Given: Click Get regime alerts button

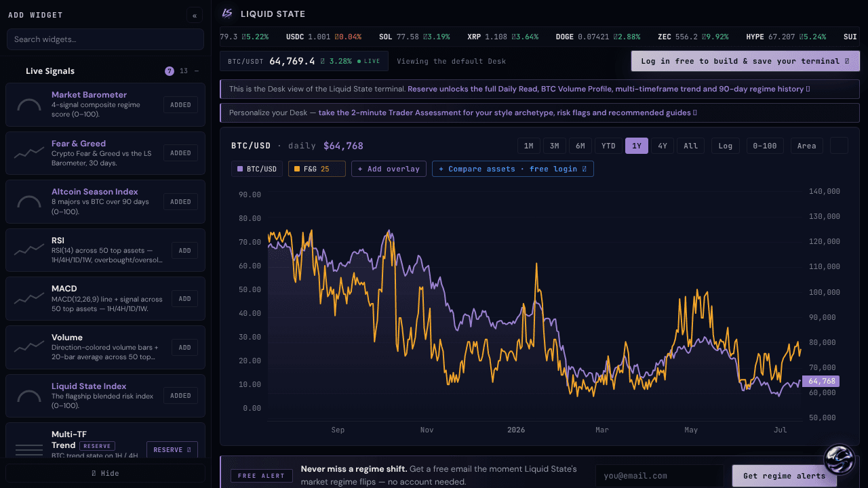Looking at the screenshot, I should click(x=785, y=476).
